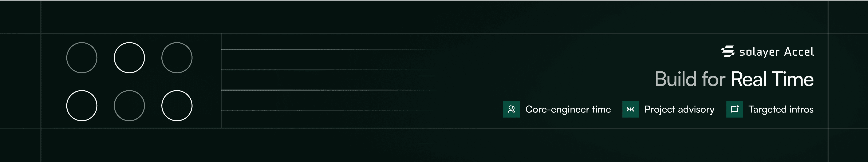
Task: Click the chat flag icon beside Targeted intros
Action: click(x=735, y=109)
